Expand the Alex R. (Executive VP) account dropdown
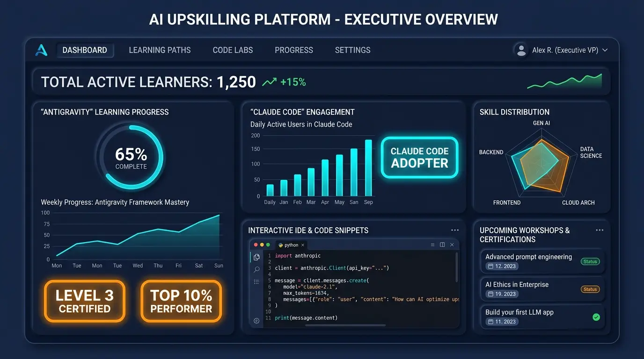 click(x=605, y=50)
